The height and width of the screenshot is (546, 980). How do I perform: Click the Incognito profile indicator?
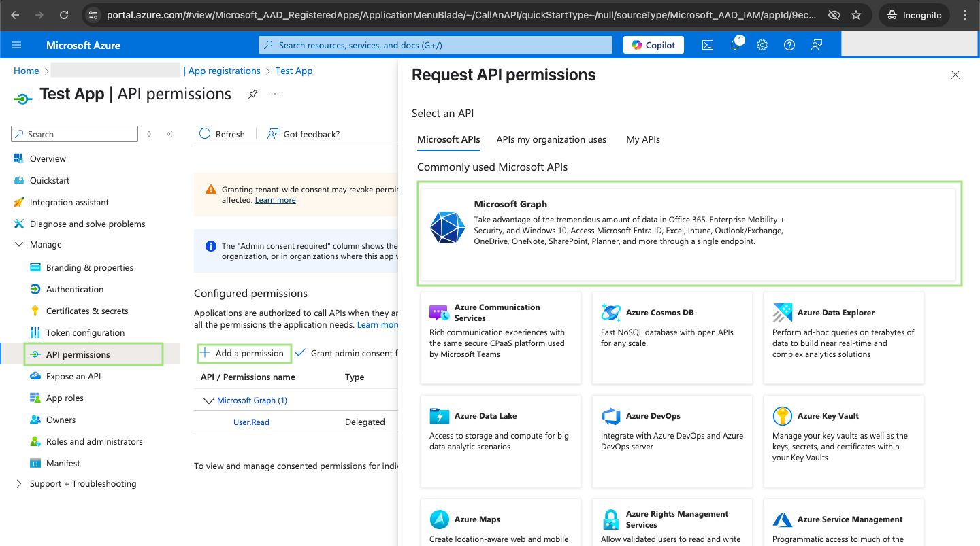pos(914,15)
